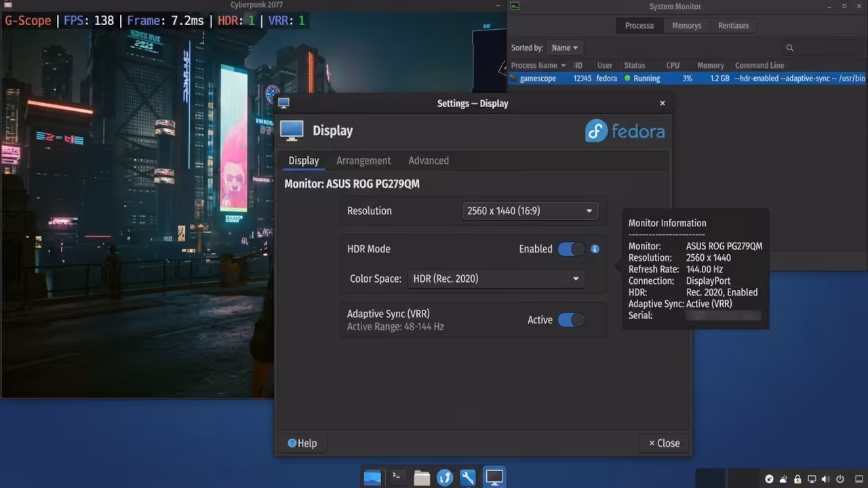This screenshot has width=868, height=488.
Task: Click the search icon in System Monitor
Action: pyautogui.click(x=790, y=47)
